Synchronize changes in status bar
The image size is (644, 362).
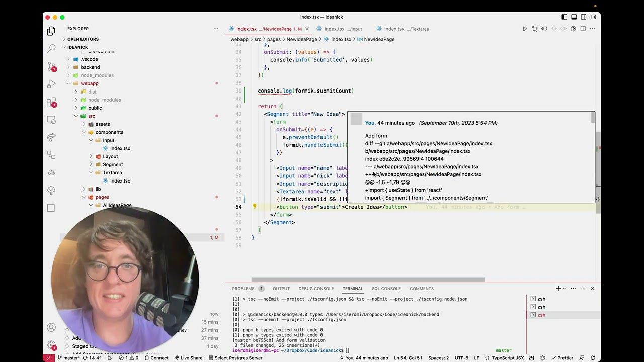[x=92, y=358]
